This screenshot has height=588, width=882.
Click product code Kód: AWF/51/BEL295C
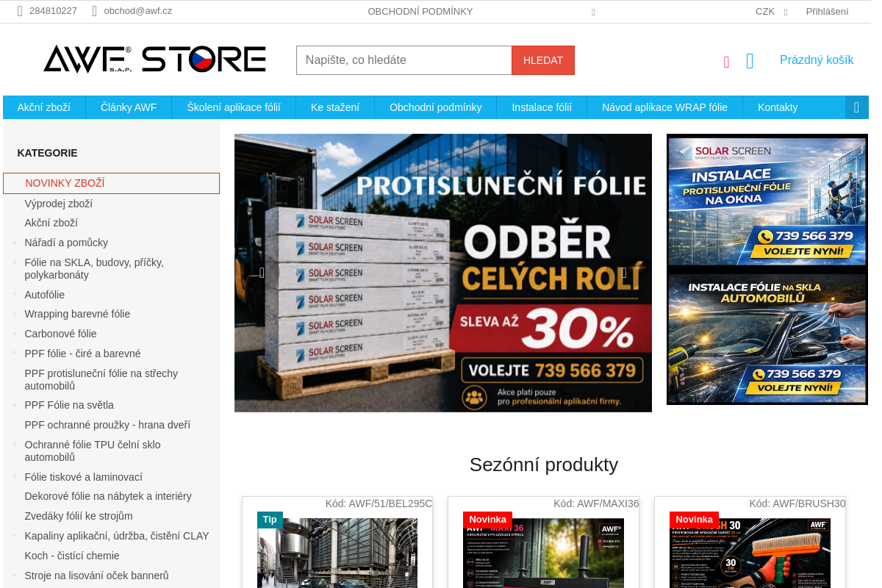[x=379, y=503]
